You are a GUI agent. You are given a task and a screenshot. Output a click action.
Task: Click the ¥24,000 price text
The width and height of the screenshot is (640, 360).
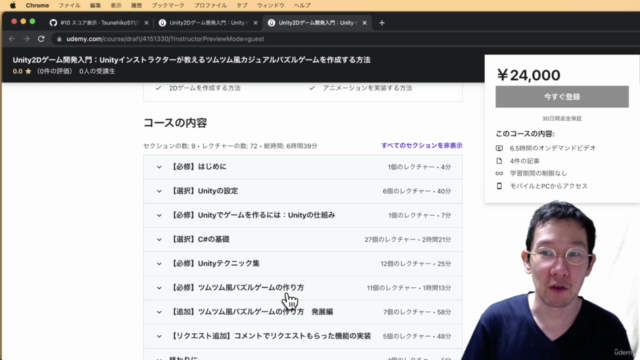click(x=529, y=75)
